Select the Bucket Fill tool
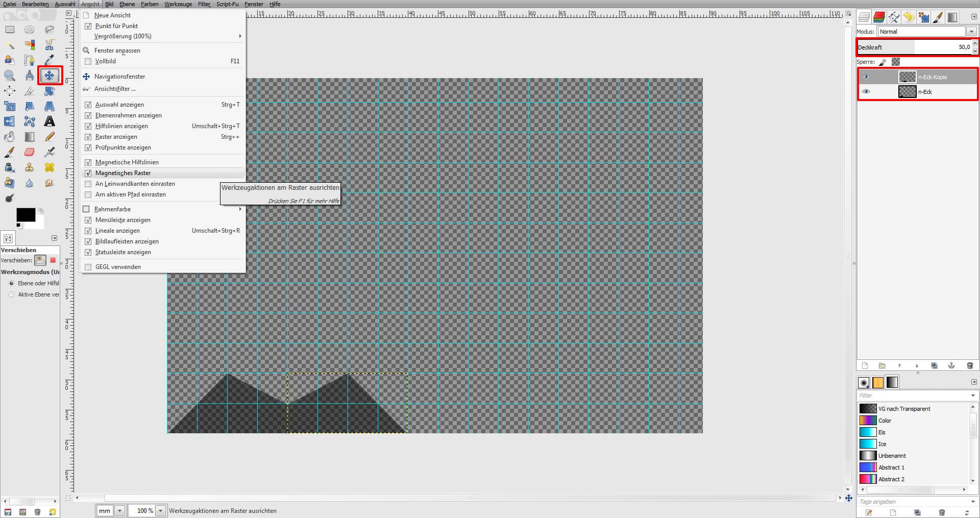This screenshot has height=518, width=980. click(x=9, y=136)
